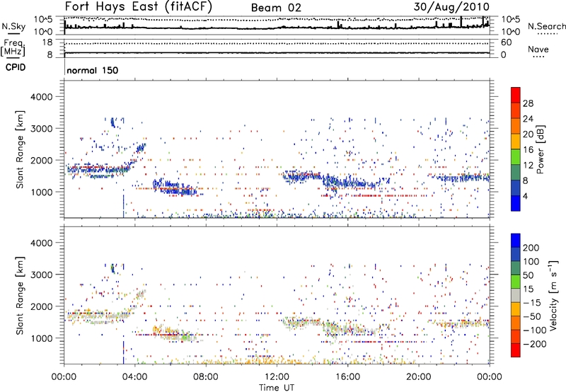Select the '12:00' time tick label
Screen dimensions: 566x392
click(x=277, y=377)
